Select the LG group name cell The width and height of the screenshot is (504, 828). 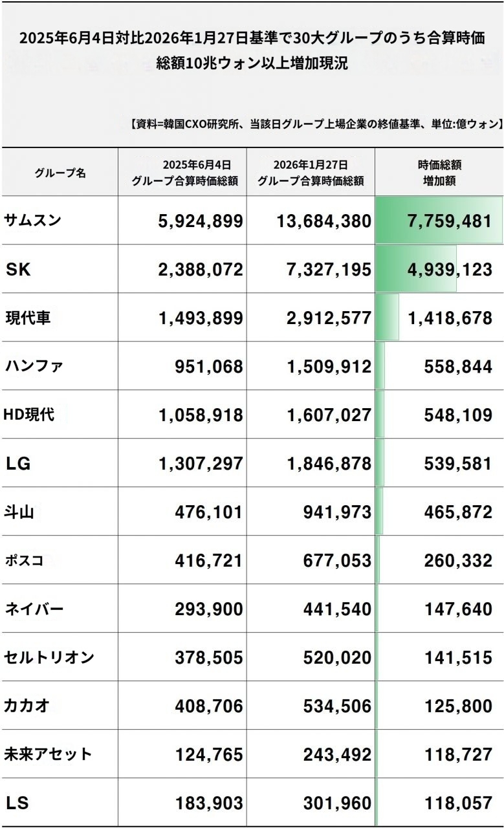pyautogui.click(x=18, y=463)
